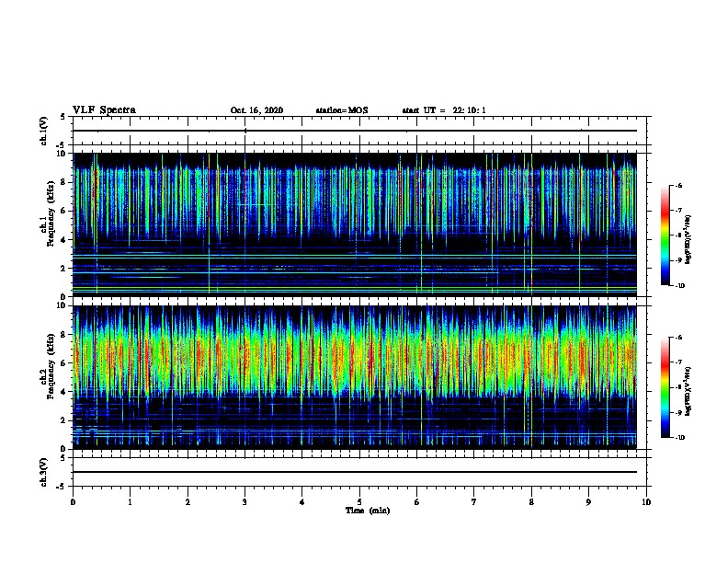Viewport: 728px width, 563px height.
Task: Click the "2" kHz tick on ch.2 spectrogram axis
Action: click(x=64, y=420)
